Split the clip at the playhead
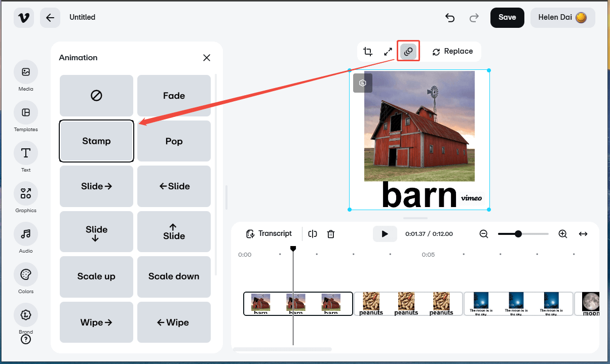The height and width of the screenshot is (364, 610). pyautogui.click(x=313, y=234)
